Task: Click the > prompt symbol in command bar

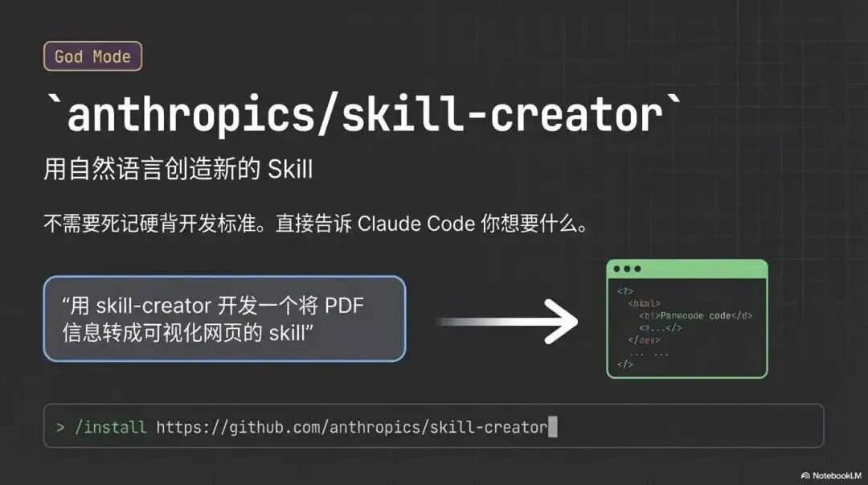Action: coord(60,427)
